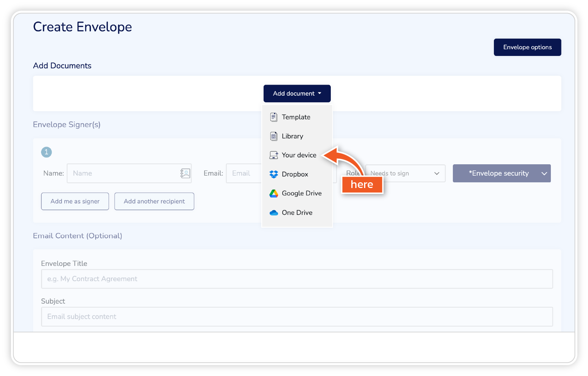Focus the signer Name input field
The image size is (588, 376).
[129, 173]
